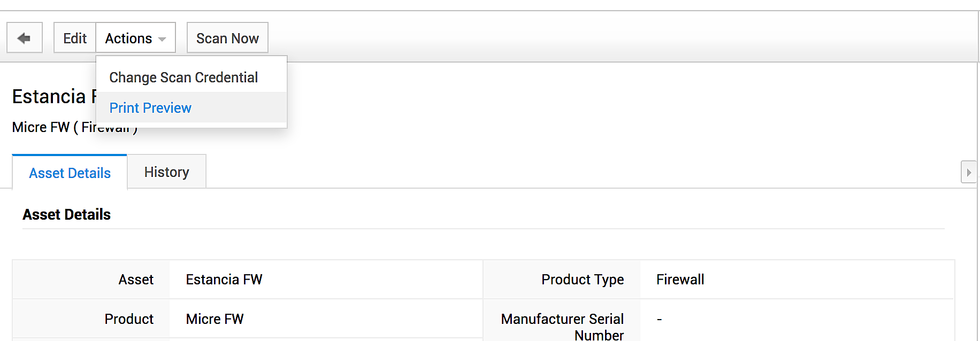Switch to the Asset Details tab
Image resolution: width=980 pixels, height=341 pixels.
point(70,173)
